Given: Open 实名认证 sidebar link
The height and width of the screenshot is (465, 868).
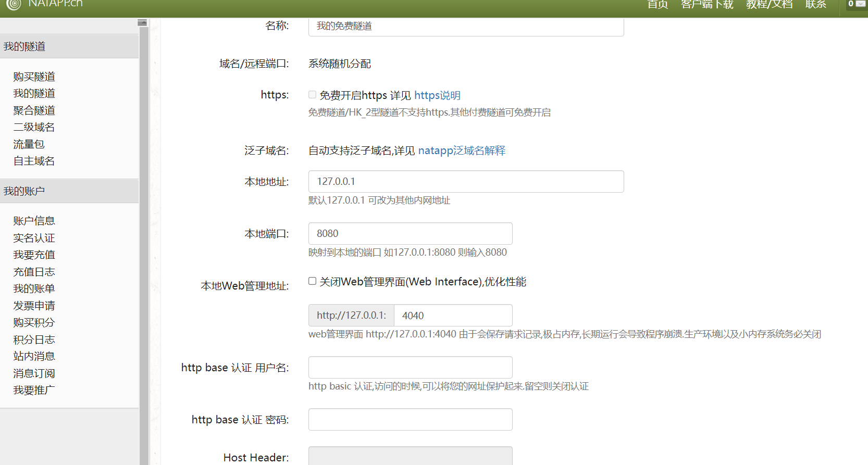Looking at the screenshot, I should click(x=34, y=238).
